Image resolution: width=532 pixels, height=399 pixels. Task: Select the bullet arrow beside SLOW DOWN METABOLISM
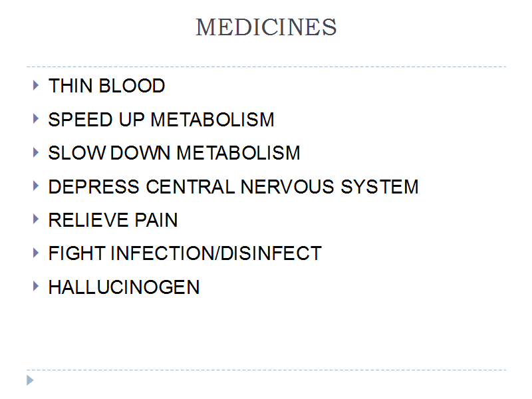[36, 152]
